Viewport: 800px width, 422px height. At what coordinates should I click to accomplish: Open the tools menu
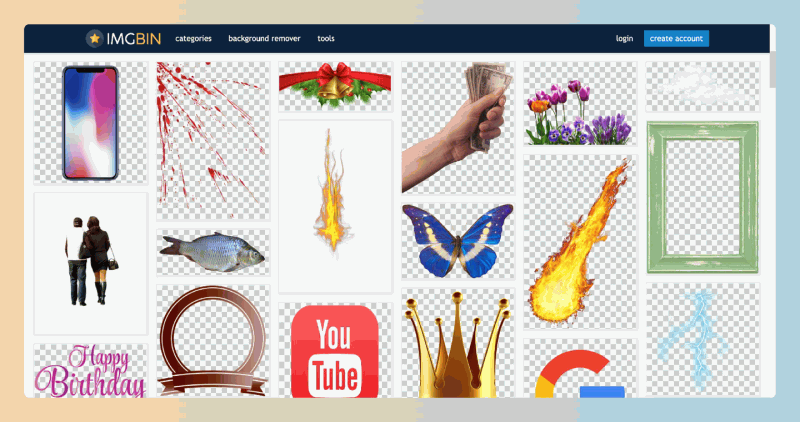(326, 38)
